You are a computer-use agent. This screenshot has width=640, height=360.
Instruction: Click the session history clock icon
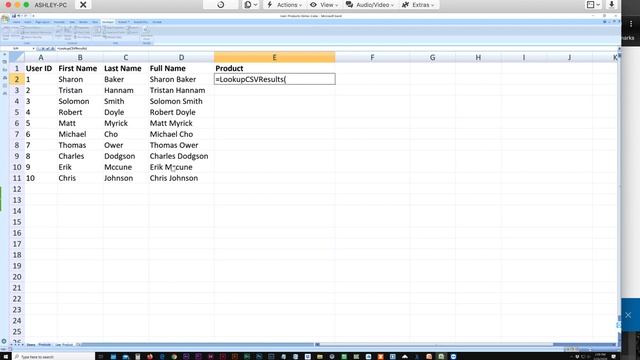tap(220, 5)
